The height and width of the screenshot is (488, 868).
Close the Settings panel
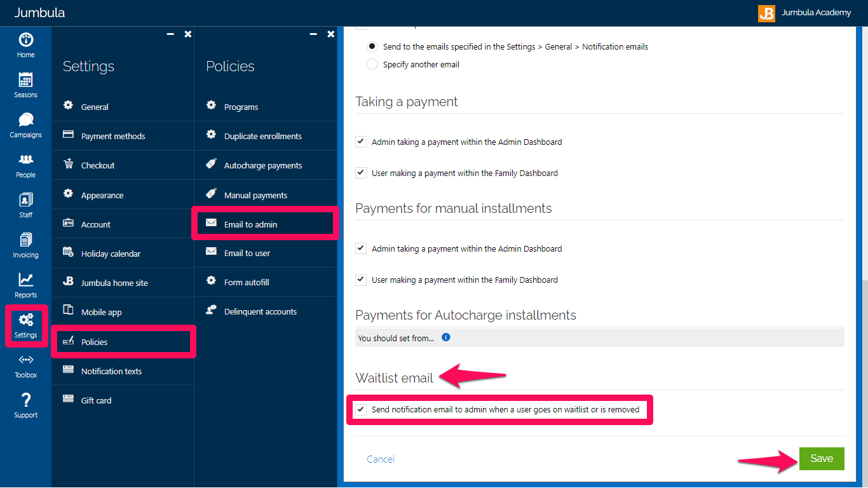[188, 34]
